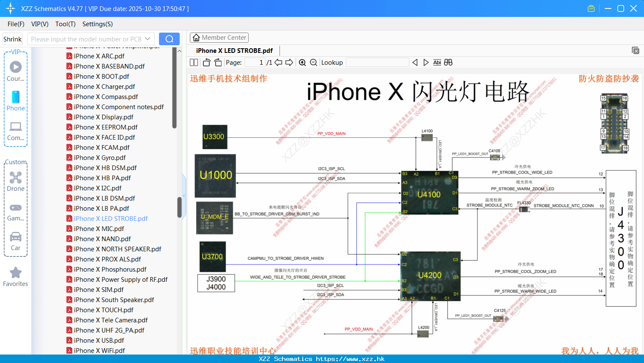The width and height of the screenshot is (644, 363).
Task: Open iPhone X Gyro.pdf
Action: coord(100,157)
